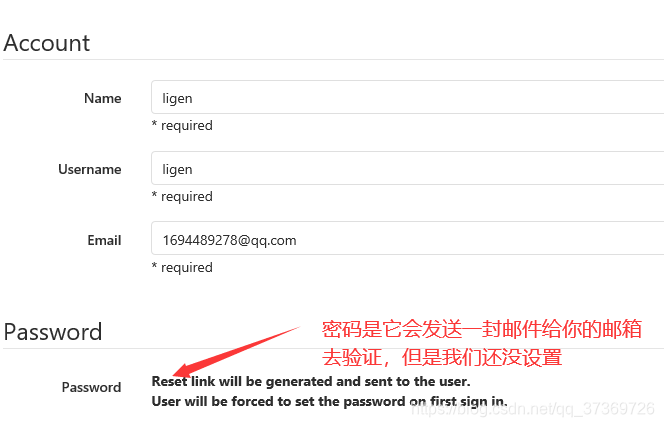
Task: Click the small Password row label
Action: (x=91, y=387)
